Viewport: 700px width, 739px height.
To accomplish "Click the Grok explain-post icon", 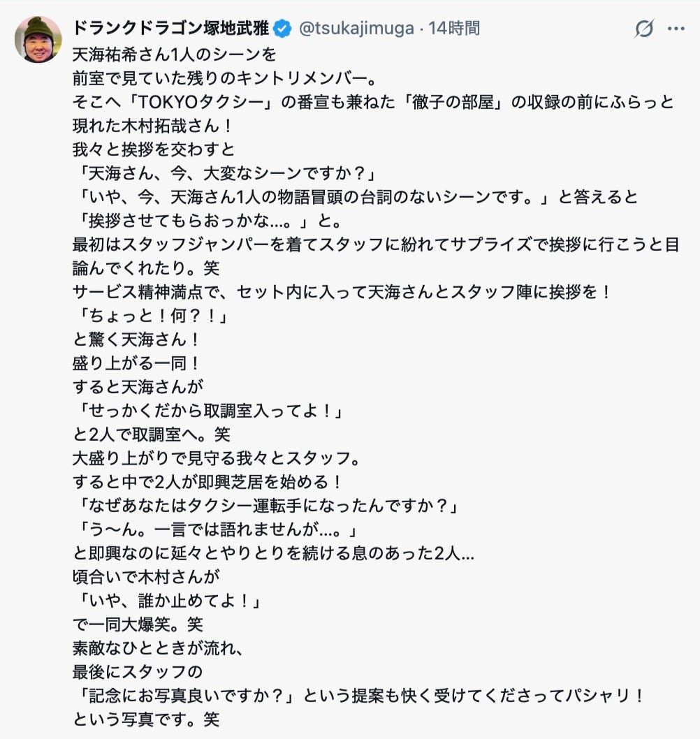I will pos(643,29).
